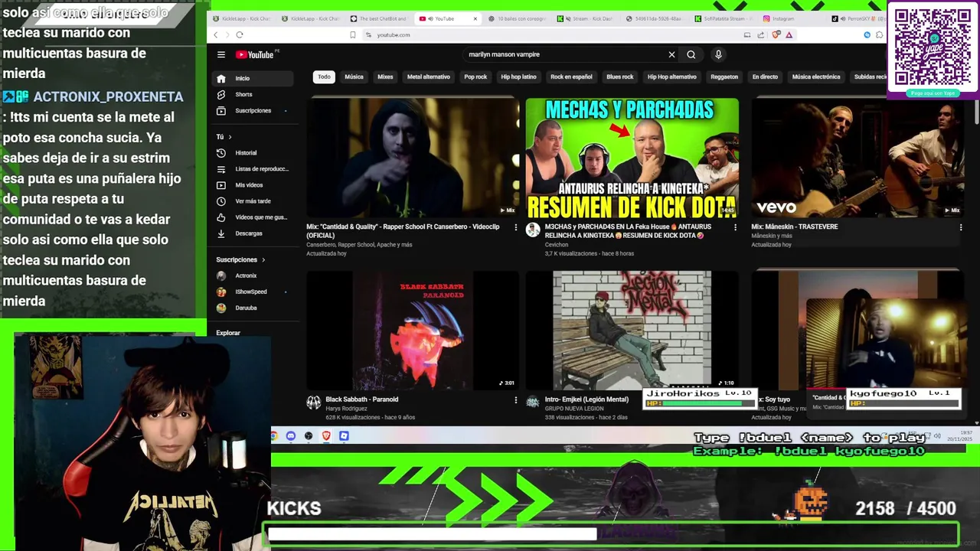Open the IShowSpeed subscription channel
Screen dimensions: 980x551
click(x=253, y=292)
